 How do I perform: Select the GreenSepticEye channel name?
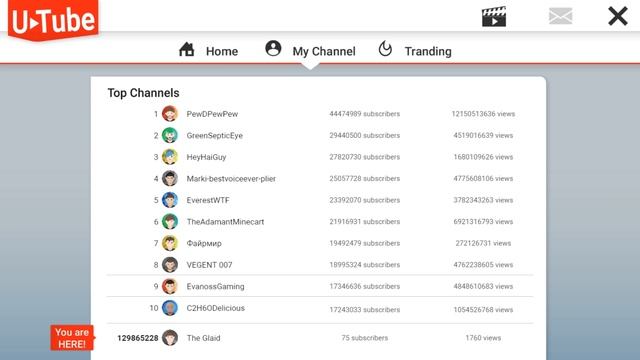click(215, 136)
